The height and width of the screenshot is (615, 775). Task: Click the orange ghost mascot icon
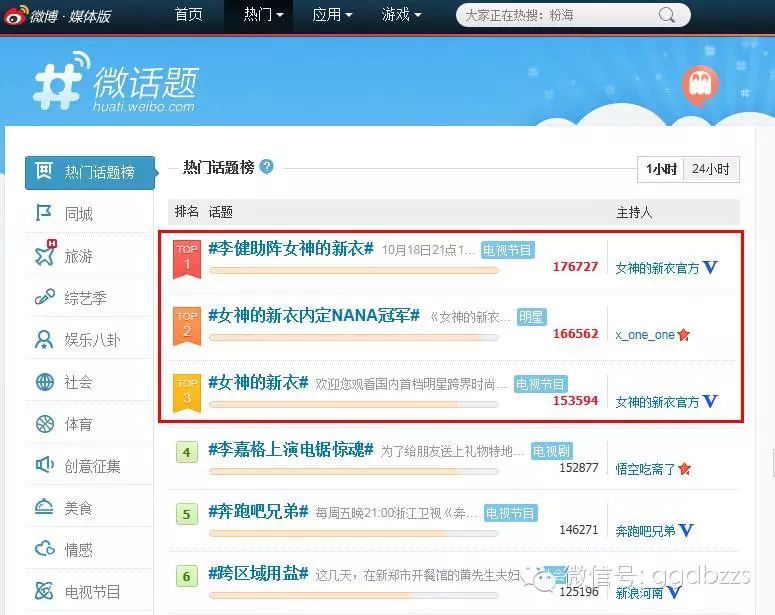(700, 86)
